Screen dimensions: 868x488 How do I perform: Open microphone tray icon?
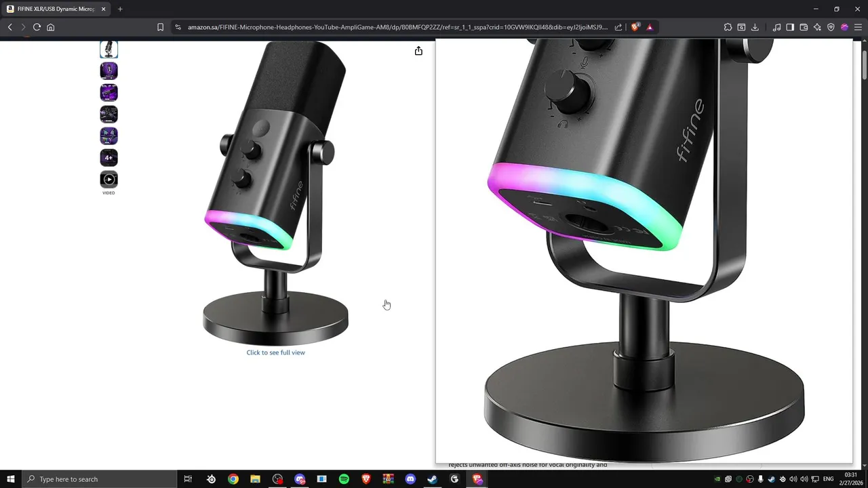pos(761,479)
